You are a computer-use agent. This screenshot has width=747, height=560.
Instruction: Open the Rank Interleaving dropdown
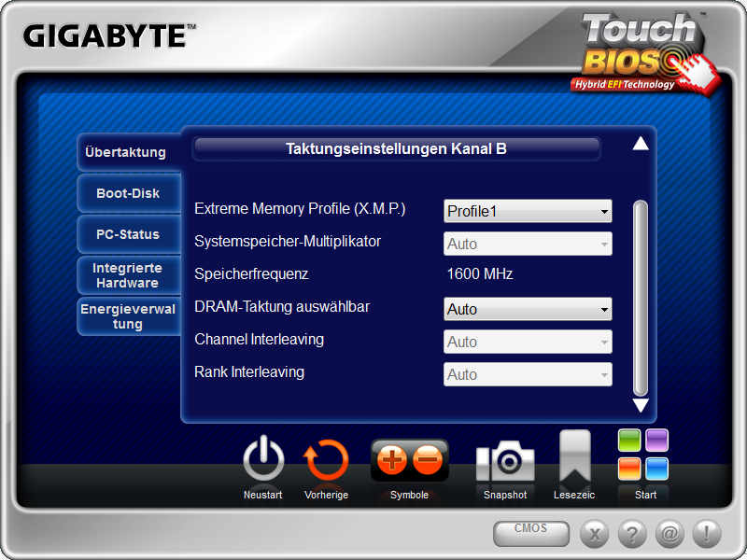[x=528, y=374]
